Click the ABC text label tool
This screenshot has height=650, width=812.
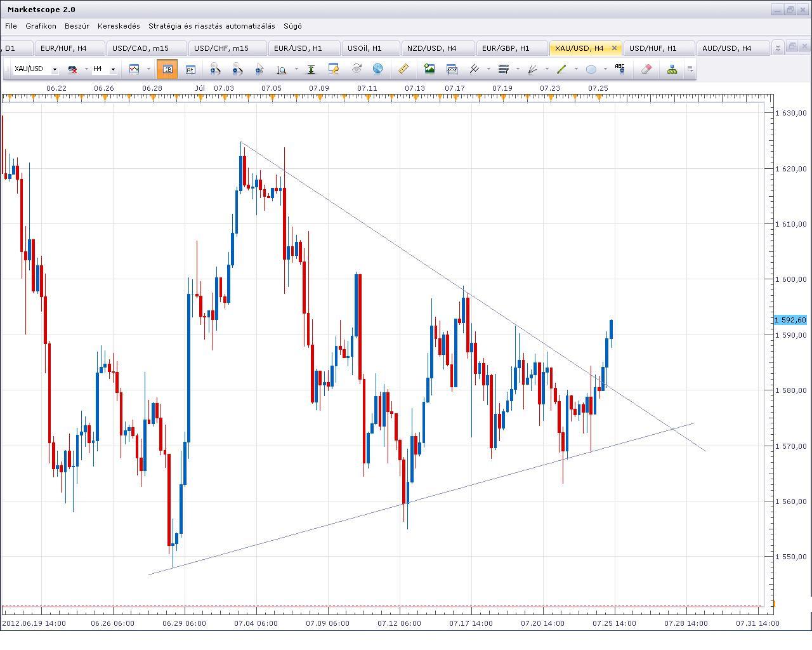(x=620, y=69)
